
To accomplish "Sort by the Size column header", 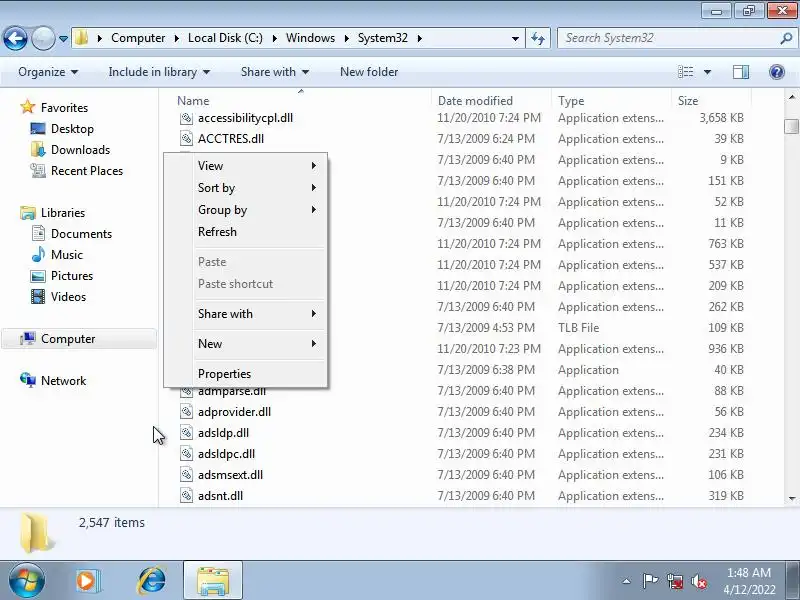I will (x=711, y=101).
